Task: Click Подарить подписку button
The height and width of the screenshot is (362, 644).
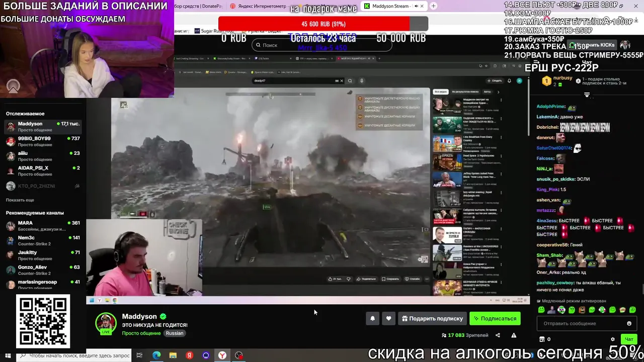Action: 432,318
